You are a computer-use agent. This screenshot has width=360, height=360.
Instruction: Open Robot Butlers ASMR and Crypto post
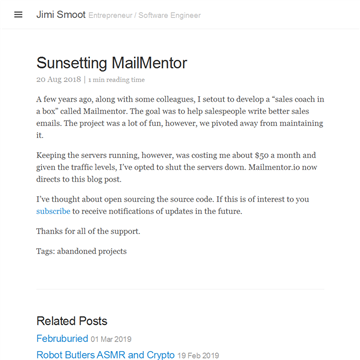105,355
